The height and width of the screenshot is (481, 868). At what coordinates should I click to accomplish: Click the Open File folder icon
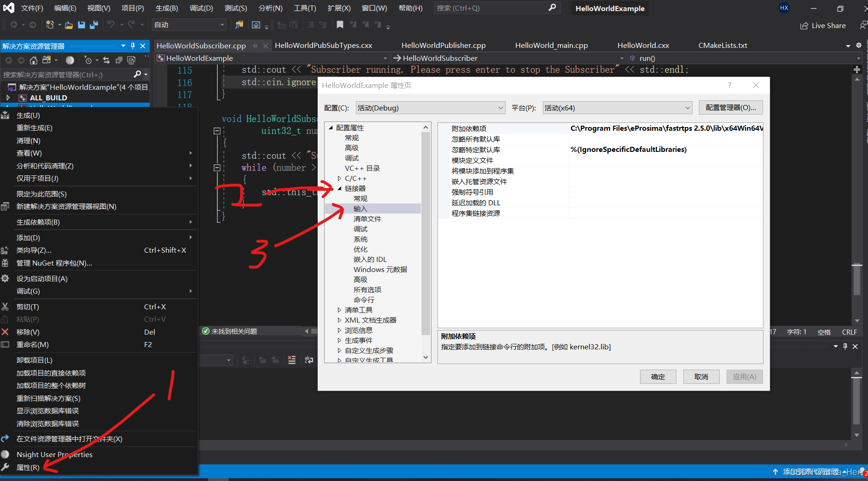tap(69, 25)
